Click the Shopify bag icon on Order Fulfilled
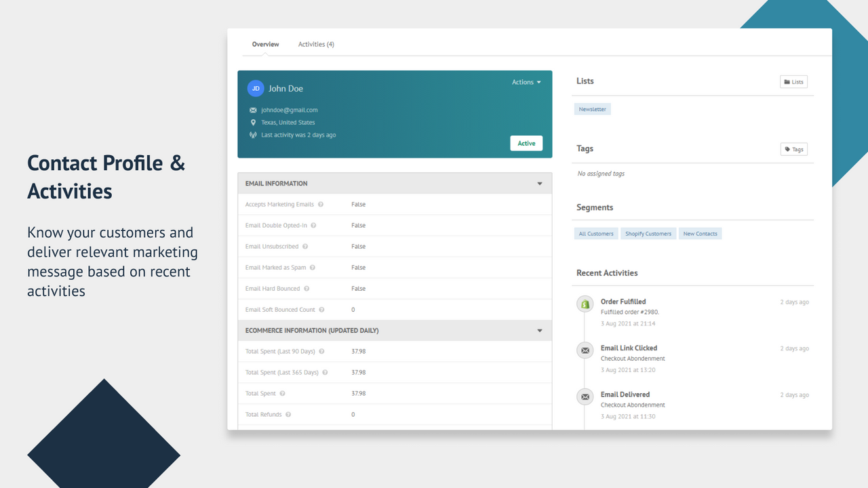Viewport: 868px width, 488px height. [585, 304]
